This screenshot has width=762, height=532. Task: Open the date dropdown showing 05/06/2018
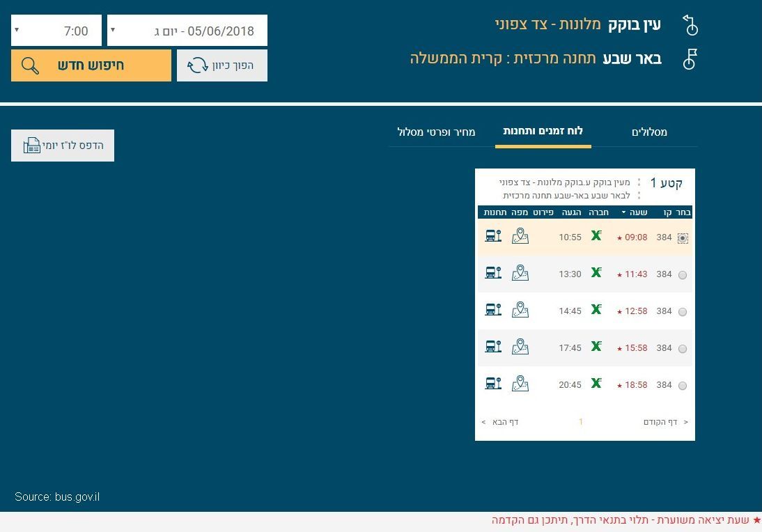(x=187, y=30)
